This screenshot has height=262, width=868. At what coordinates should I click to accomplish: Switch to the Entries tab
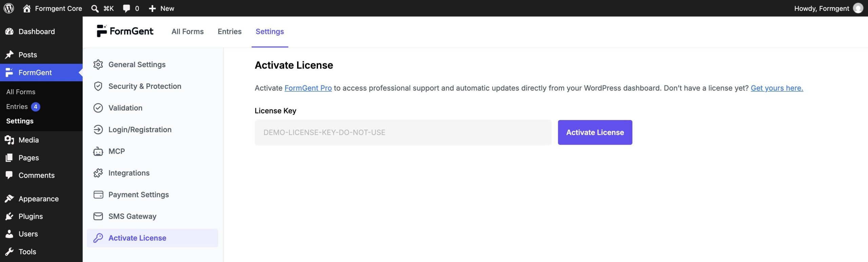[230, 32]
